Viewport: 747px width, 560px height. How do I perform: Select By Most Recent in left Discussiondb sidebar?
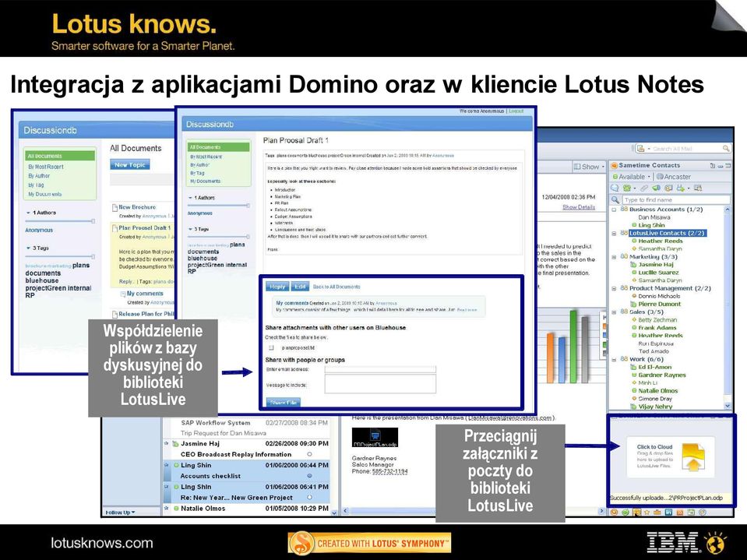[x=46, y=167]
